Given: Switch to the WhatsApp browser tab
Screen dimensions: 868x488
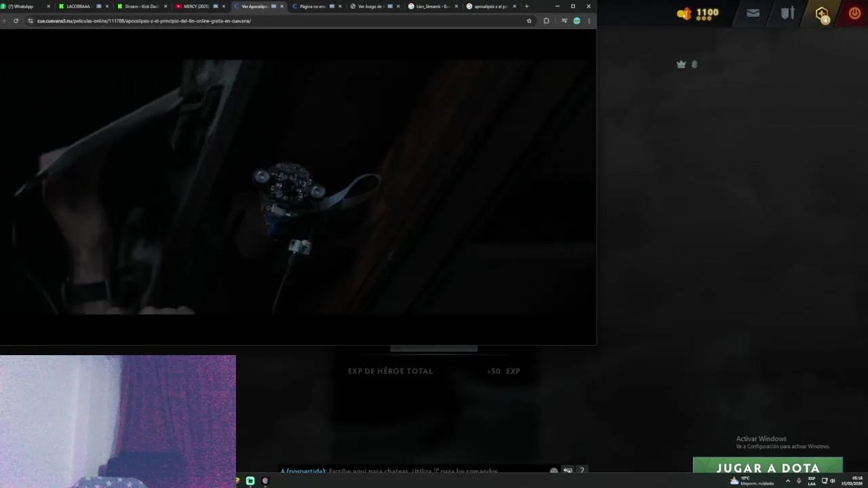Looking at the screenshot, I should point(26,6).
